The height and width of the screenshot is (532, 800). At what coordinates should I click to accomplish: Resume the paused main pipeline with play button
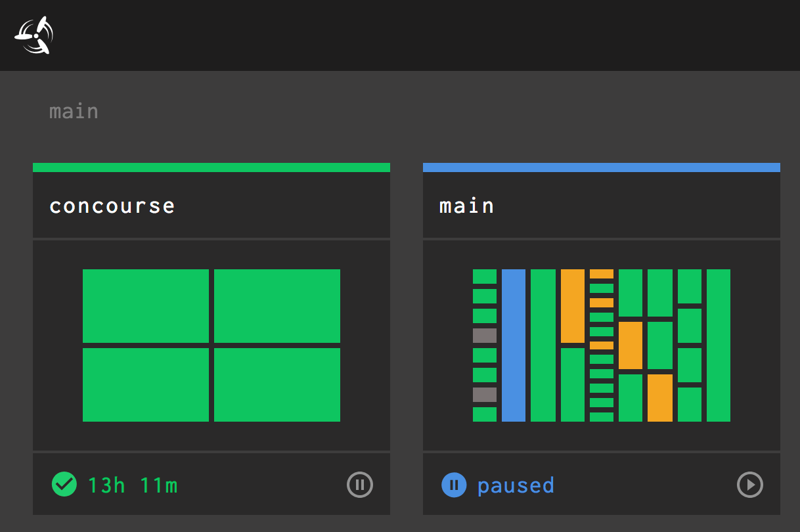[749, 485]
